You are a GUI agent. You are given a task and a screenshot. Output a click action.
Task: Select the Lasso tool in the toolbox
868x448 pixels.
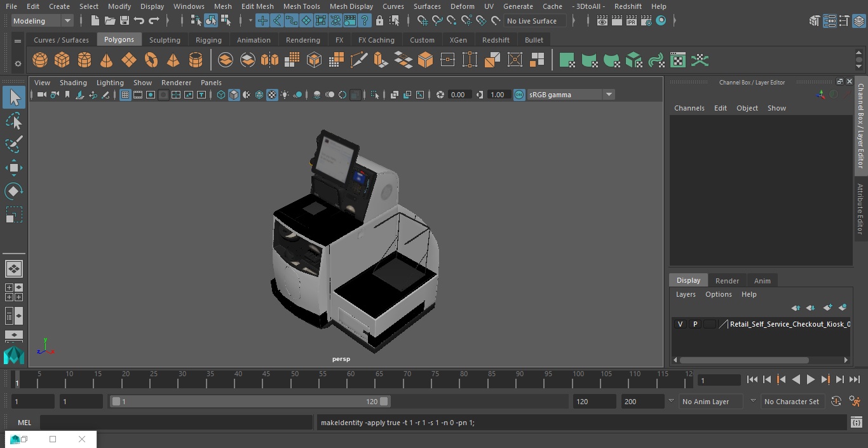[x=14, y=121]
